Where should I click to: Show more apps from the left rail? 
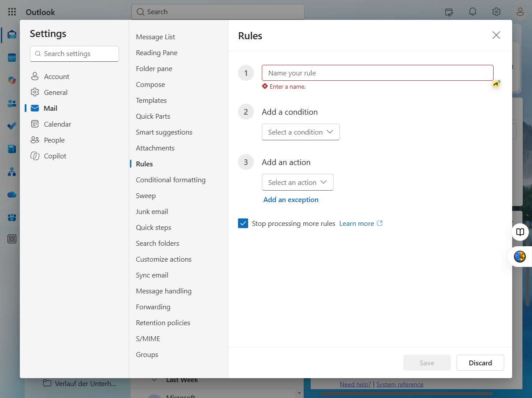[12, 239]
